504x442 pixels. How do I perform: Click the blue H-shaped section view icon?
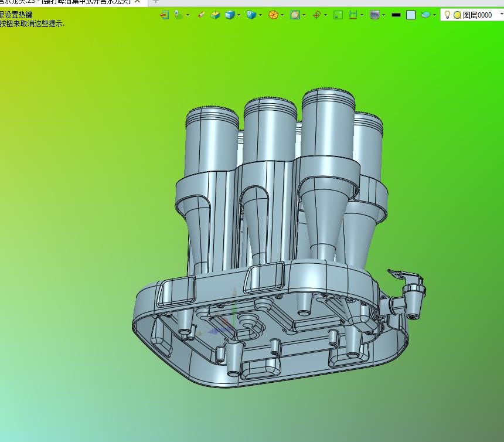click(x=353, y=15)
